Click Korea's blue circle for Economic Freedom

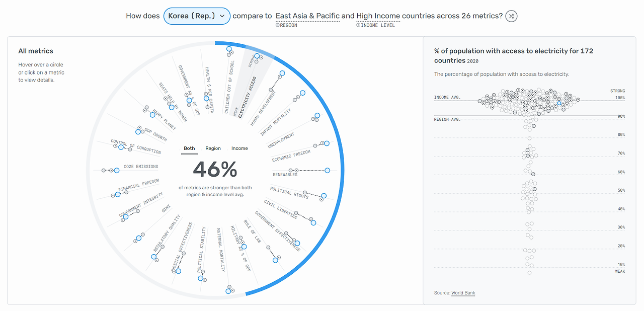pyautogui.click(x=327, y=143)
